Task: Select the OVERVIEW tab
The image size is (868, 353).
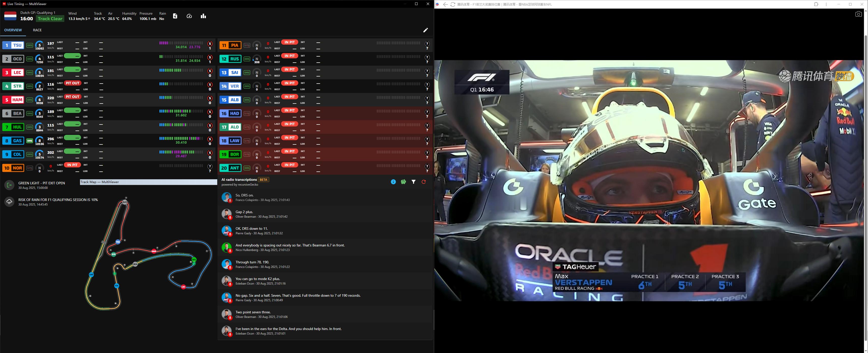Action: [13, 30]
